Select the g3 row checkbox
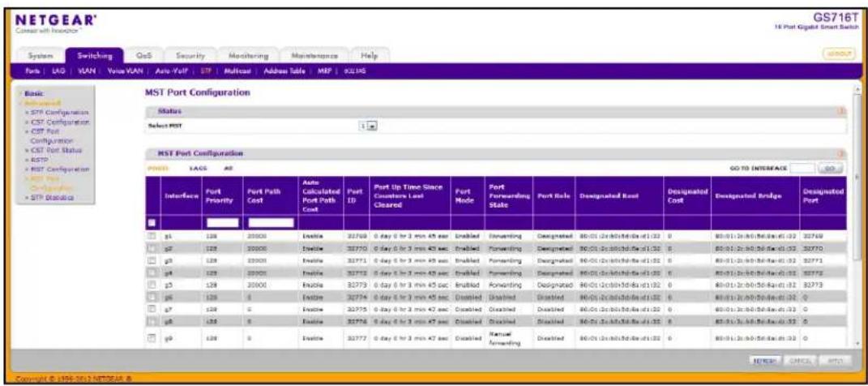868x386 pixels. (152, 260)
